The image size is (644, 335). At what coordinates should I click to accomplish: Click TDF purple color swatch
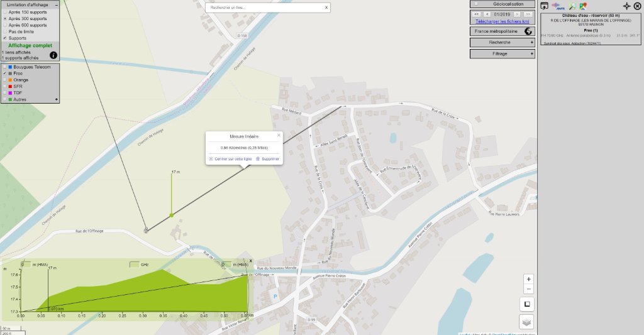coord(10,93)
